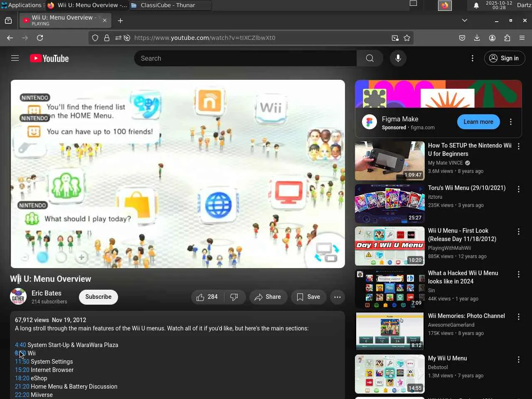Save page to Pocket
The width and height of the screenshot is (532, 399).
click(462, 38)
